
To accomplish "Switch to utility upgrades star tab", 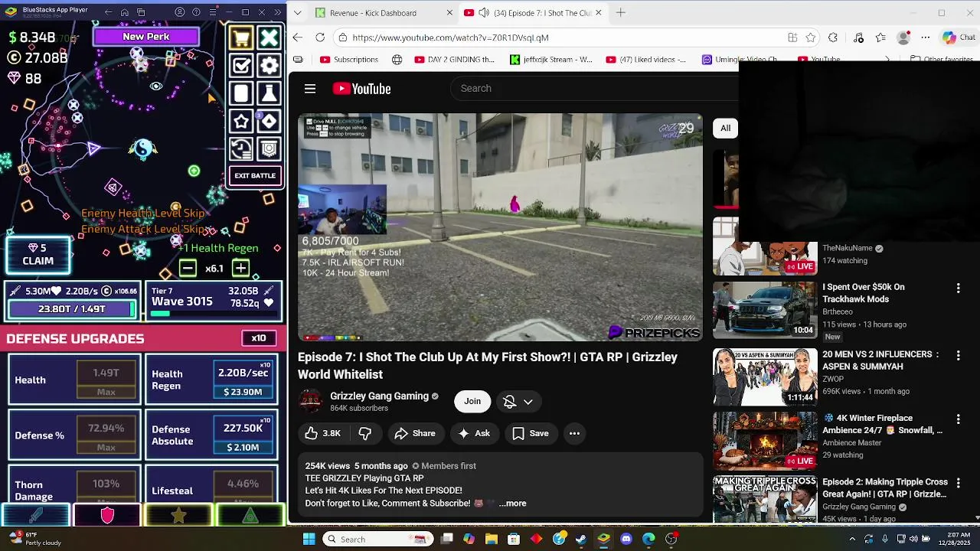I will [178, 516].
